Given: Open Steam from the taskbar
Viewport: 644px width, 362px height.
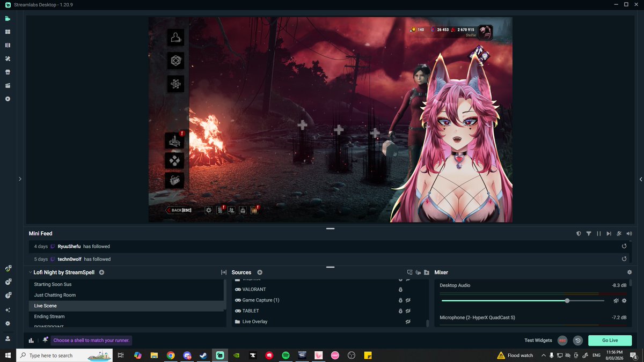Looking at the screenshot, I should [203, 355].
